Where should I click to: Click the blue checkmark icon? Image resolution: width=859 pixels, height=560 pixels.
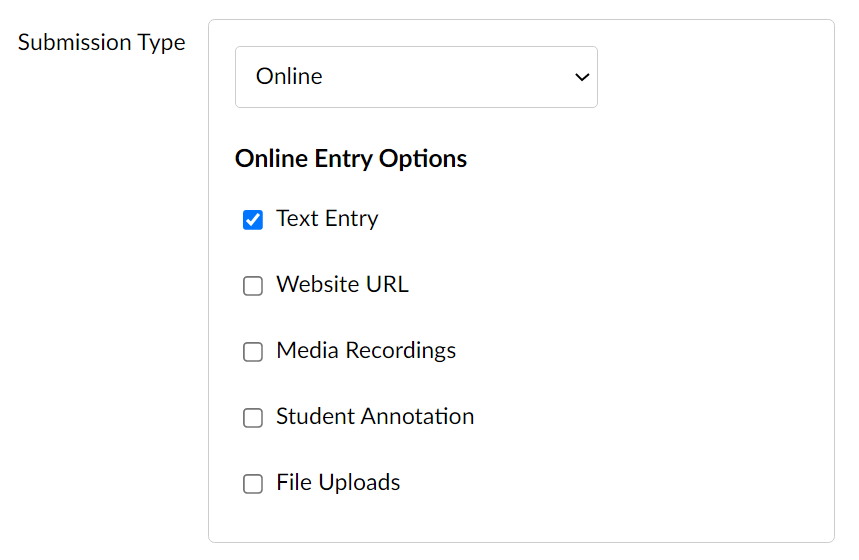(x=253, y=220)
